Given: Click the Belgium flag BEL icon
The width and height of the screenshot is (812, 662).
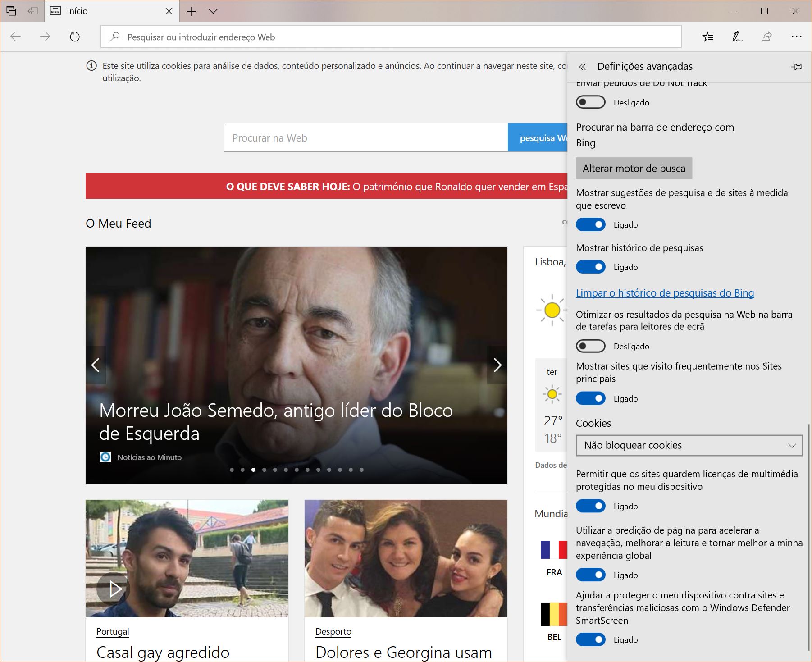Looking at the screenshot, I should [x=554, y=614].
